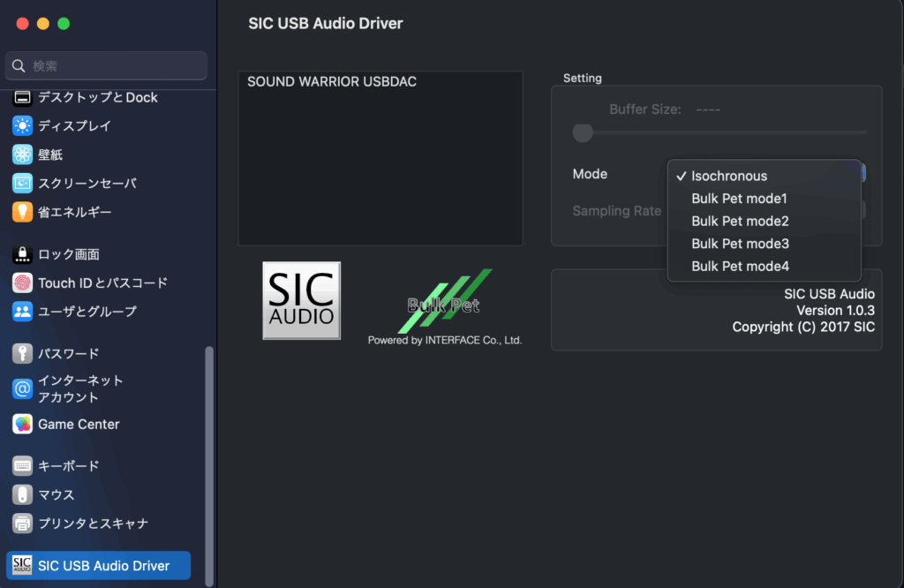Click the SIC AUDIO logo image

tap(301, 300)
